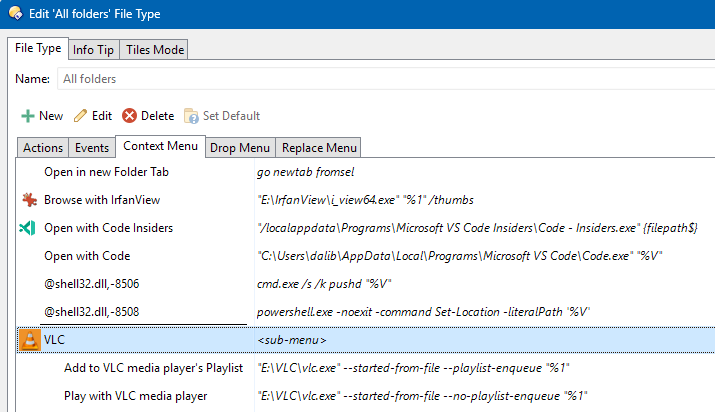Image resolution: width=715 pixels, height=412 pixels.
Task: Select the Context Menu tab
Action: [x=161, y=146]
